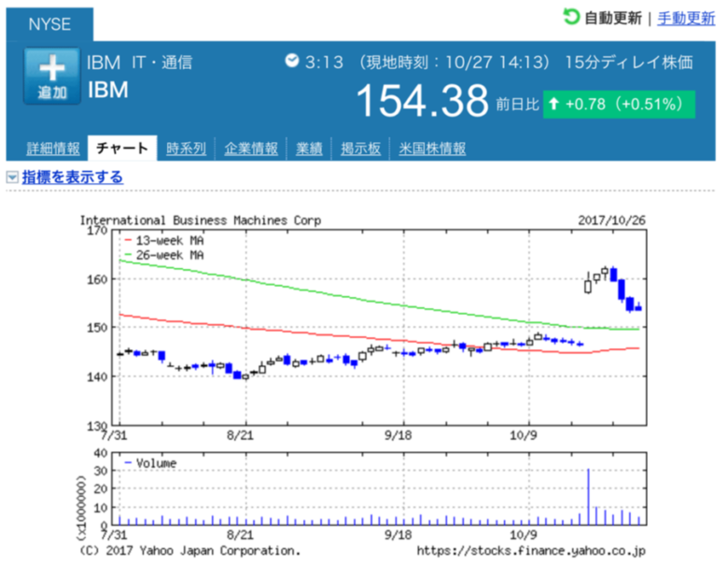
Task: Click the 13-week MA legend entry
Action: pos(164,241)
